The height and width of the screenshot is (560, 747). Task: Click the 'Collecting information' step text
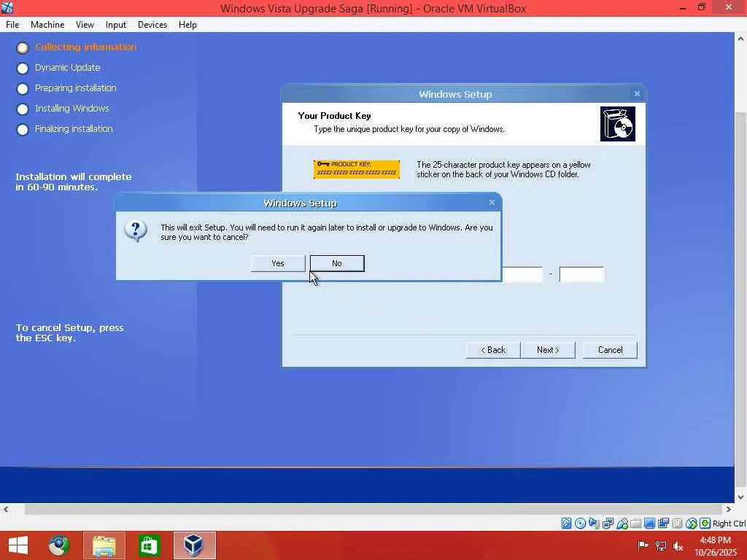[86, 47]
